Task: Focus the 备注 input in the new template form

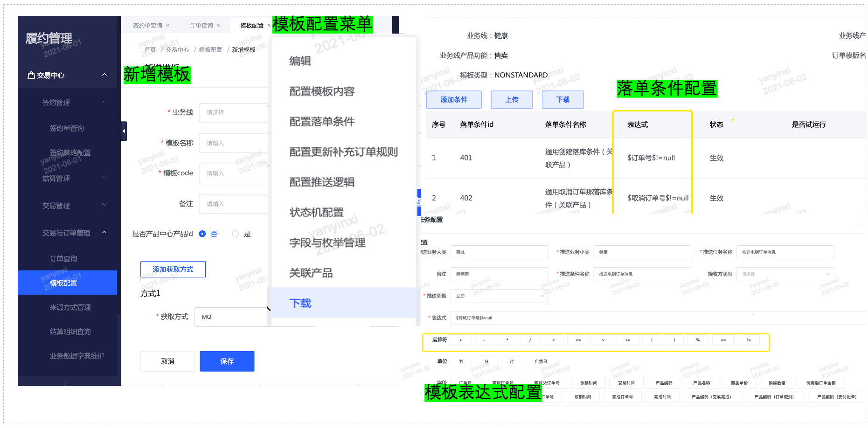Action: [x=233, y=204]
